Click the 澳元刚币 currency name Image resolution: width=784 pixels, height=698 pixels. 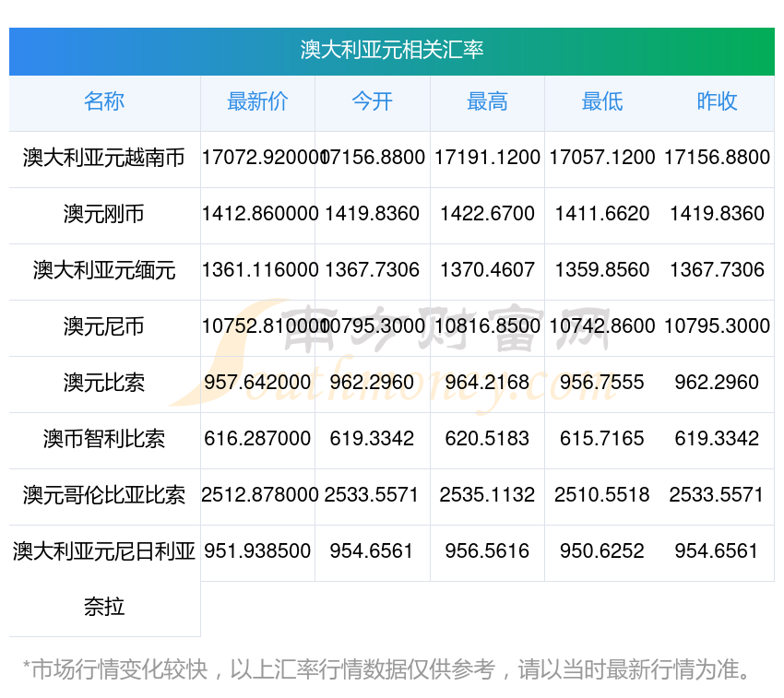coord(104,214)
